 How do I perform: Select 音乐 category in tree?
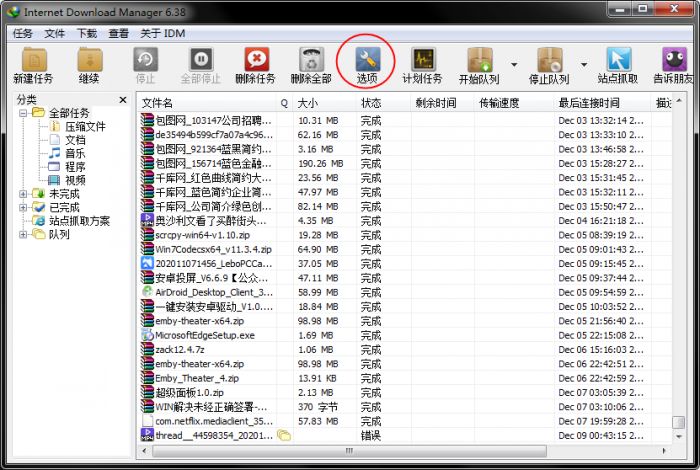(x=75, y=154)
